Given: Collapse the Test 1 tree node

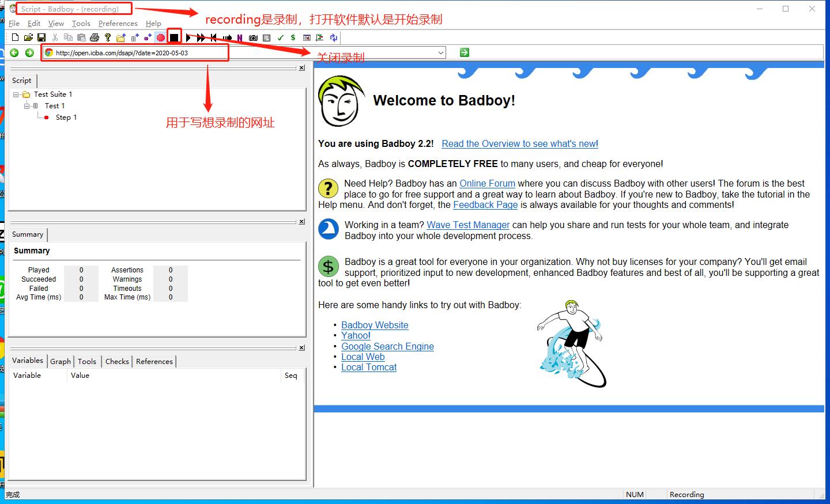Looking at the screenshot, I should click(x=27, y=106).
